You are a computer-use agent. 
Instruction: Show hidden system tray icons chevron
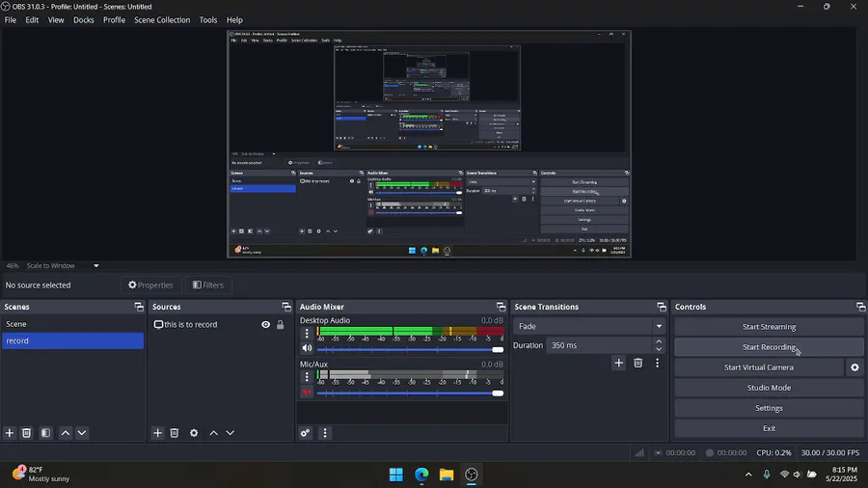748,474
